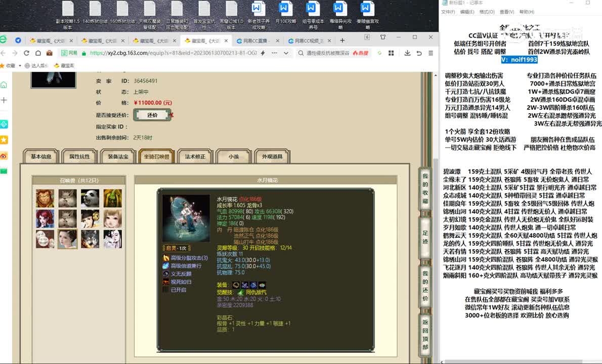The height and width of the screenshot is (364, 602).
Task: Click the 义无反顾 skill icon
Action: pyautogui.click(x=166, y=274)
